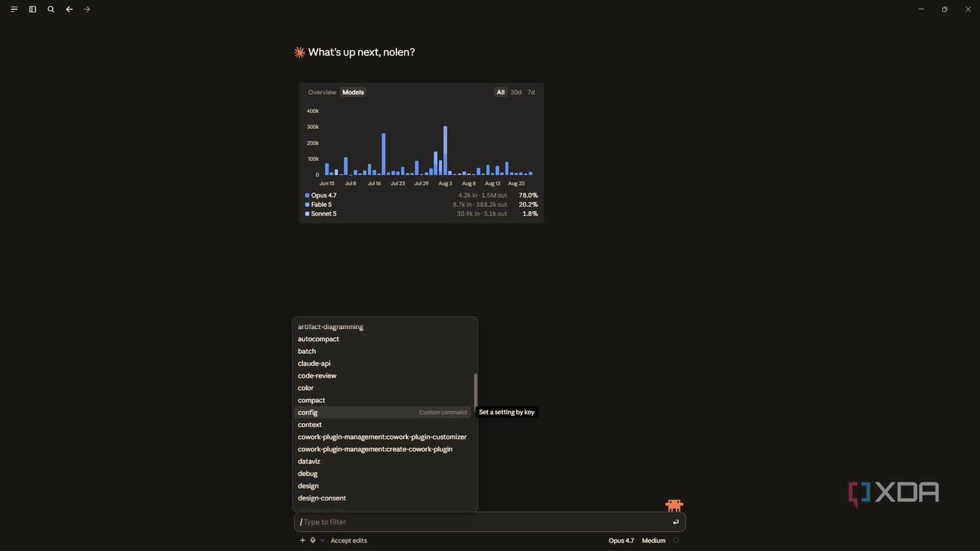Click the orange starburst logo beside the greeting
The width and height of the screenshot is (980, 551).
299,52
